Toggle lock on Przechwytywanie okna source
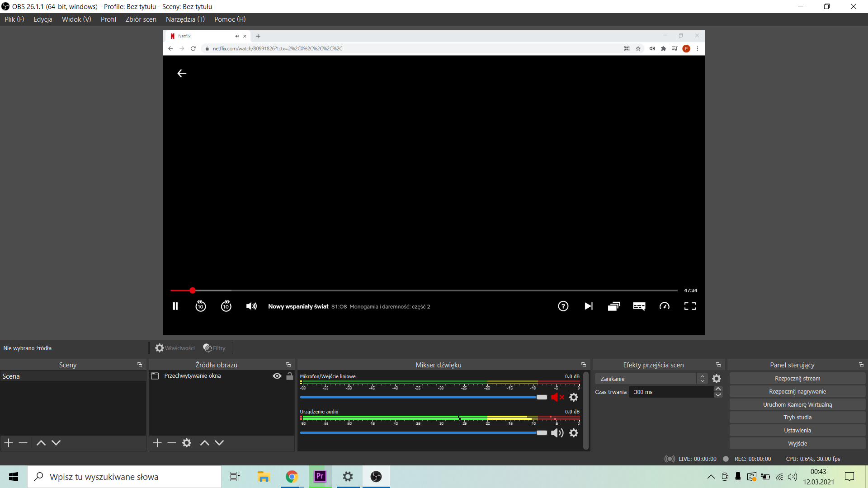This screenshot has width=868, height=488. [290, 376]
